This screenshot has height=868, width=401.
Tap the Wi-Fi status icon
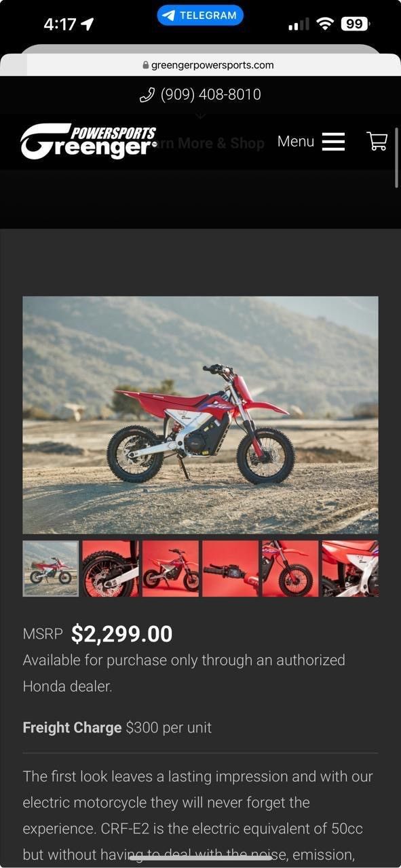tap(326, 24)
